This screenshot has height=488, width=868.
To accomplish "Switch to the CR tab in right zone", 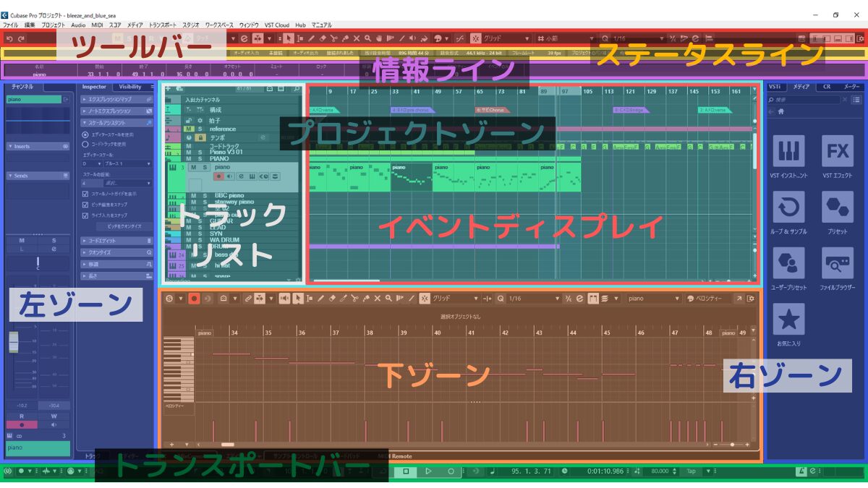I will coord(826,86).
